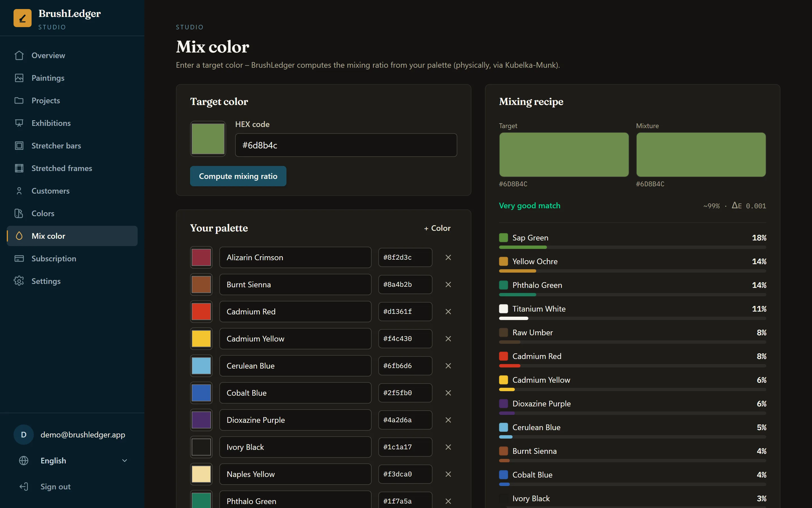This screenshot has width=812, height=508.
Task: Remove Ivory Black from the palette
Action: pos(448,447)
